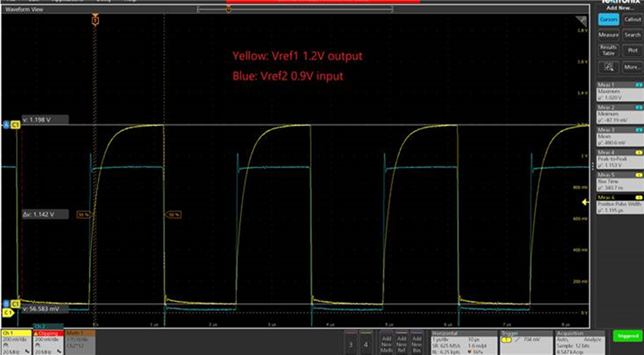Open the Acquisition settings badge
The height and width of the screenshot is (355, 644).
click(579, 342)
